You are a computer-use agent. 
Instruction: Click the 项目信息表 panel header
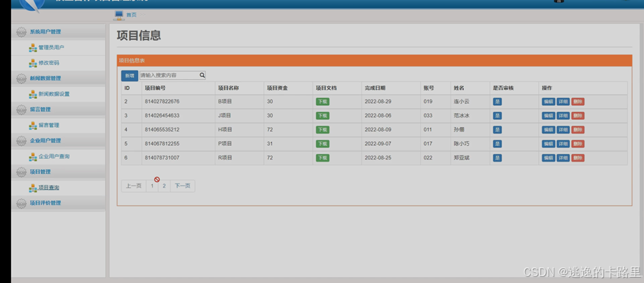pos(374,61)
